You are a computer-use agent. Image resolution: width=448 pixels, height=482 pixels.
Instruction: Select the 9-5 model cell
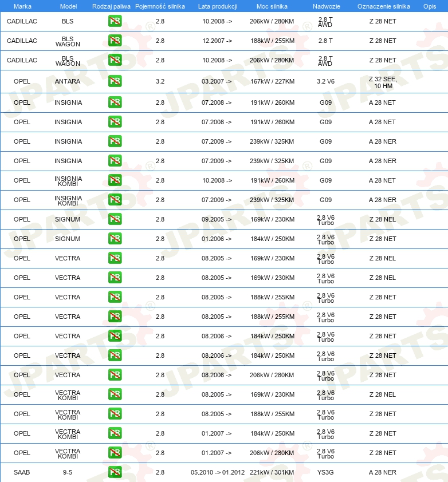(68, 472)
